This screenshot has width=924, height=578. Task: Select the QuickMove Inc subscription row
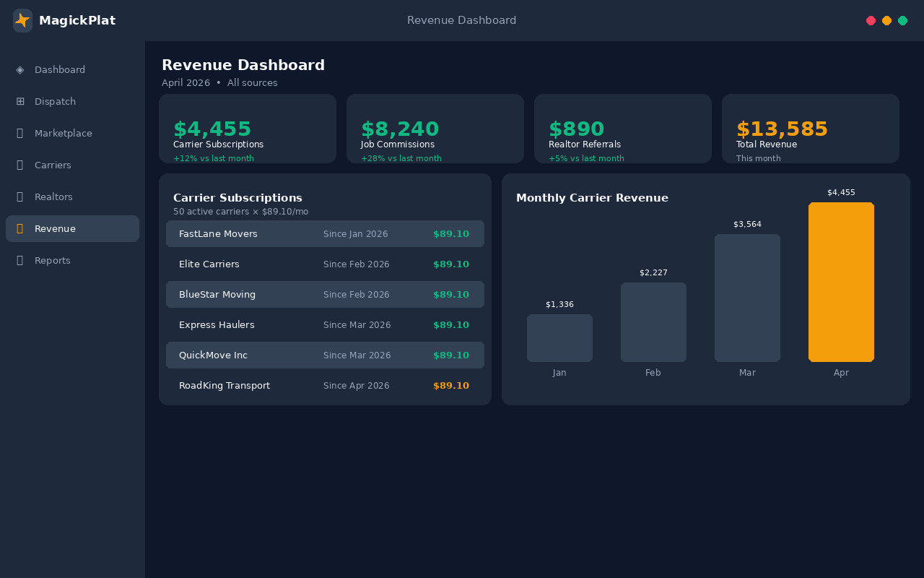click(x=325, y=355)
